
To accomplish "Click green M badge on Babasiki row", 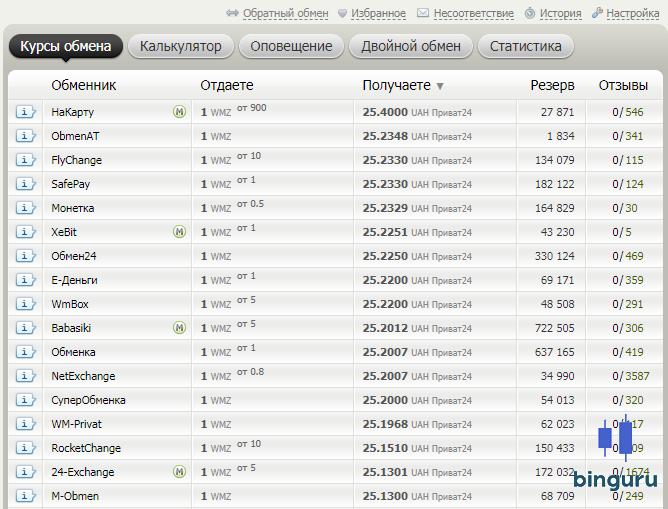I will (179, 328).
